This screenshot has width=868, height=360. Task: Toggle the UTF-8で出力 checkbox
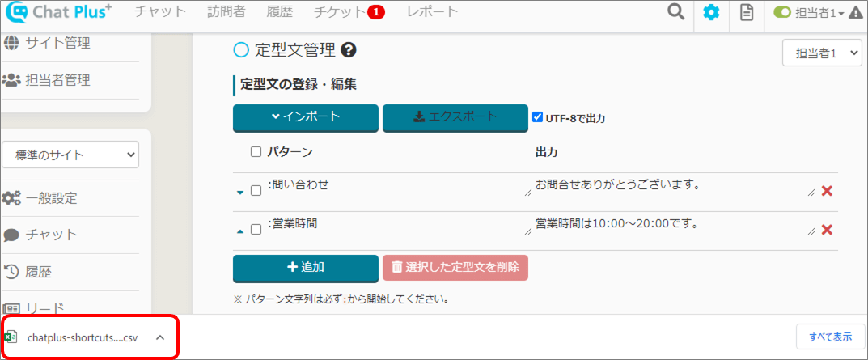pyautogui.click(x=537, y=117)
